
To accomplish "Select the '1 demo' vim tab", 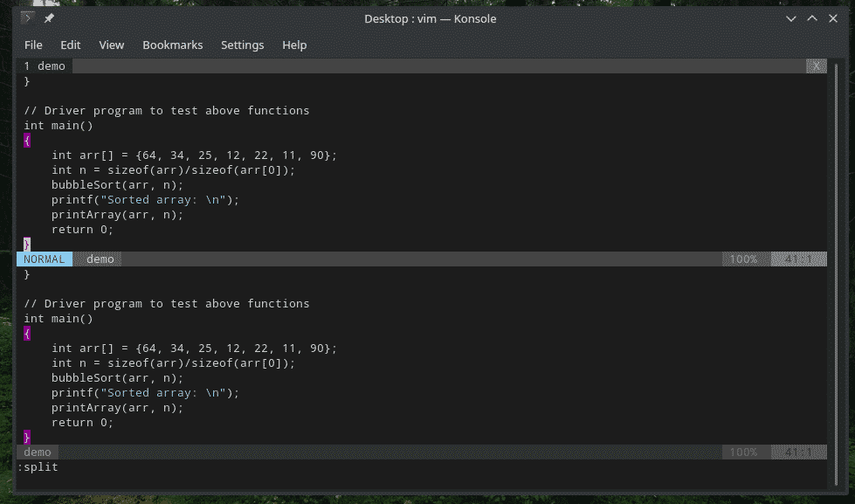I will 45,66.
